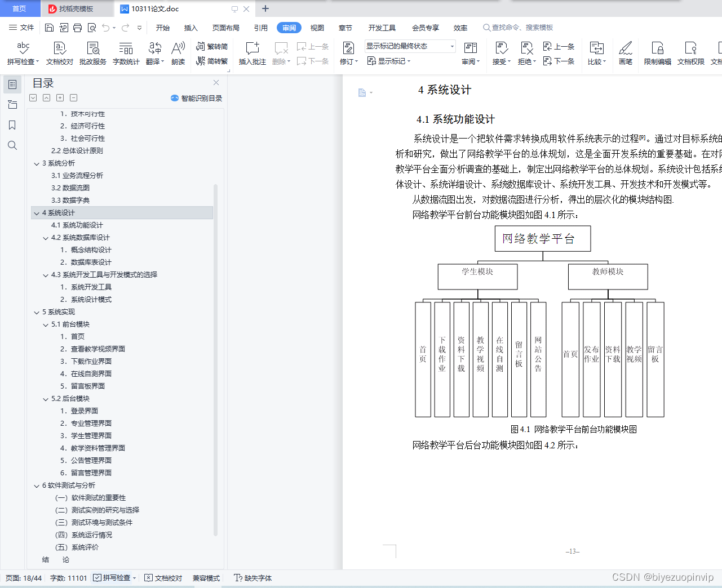Collapse the 5.1 前台模块 outline node
The width and height of the screenshot is (722, 588).
[x=46, y=325]
